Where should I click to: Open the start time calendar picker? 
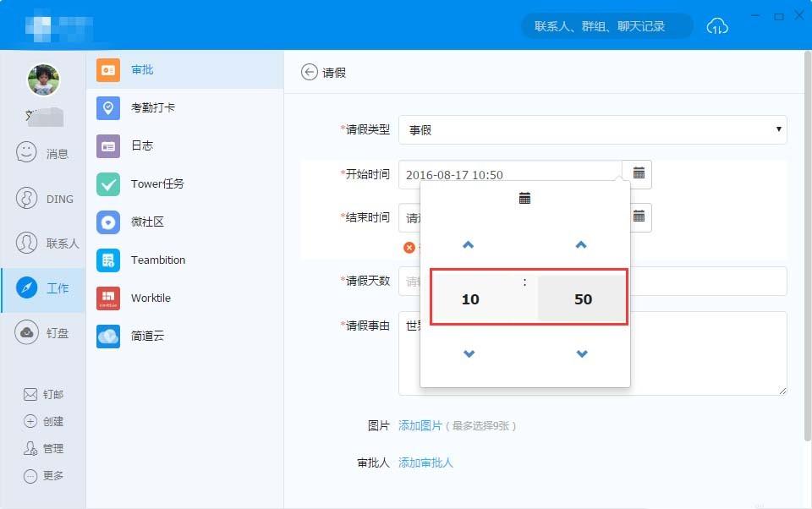[639, 173]
